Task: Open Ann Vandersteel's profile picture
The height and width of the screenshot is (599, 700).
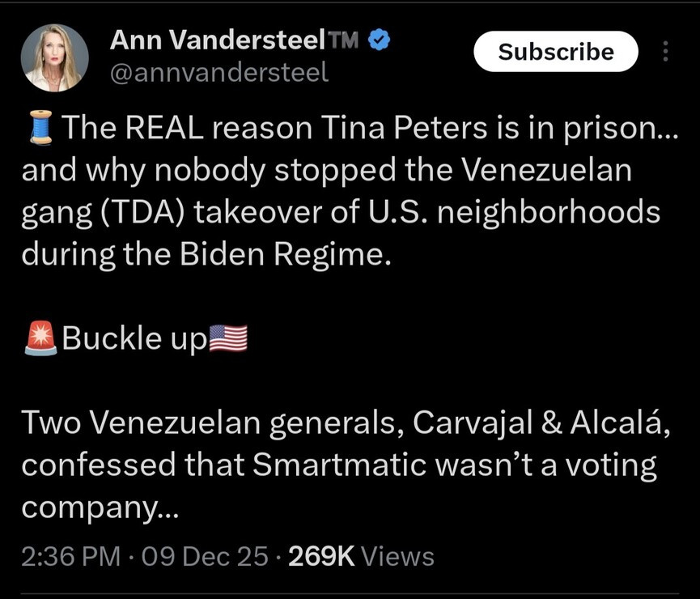Action: [x=56, y=57]
